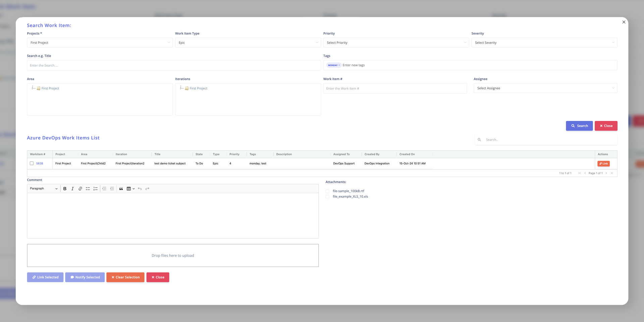644x322 pixels.
Task: Open the insert table menu
Action: [x=130, y=189]
